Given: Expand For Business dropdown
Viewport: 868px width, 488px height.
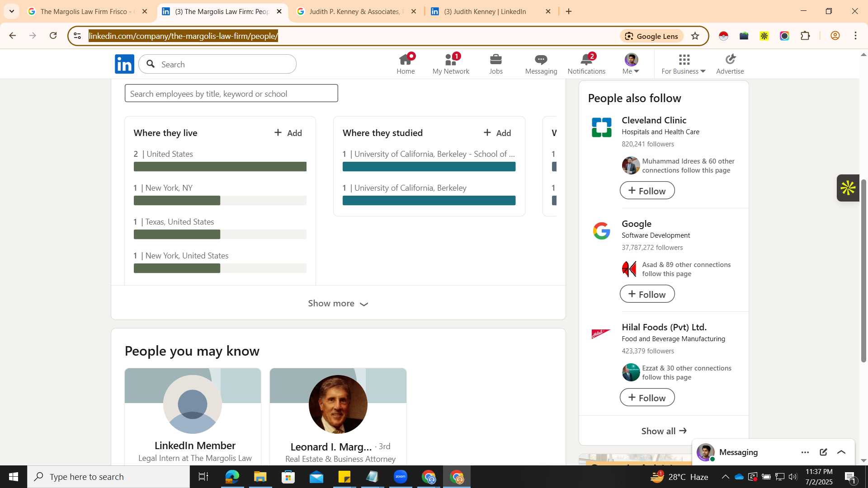Looking at the screenshot, I should tap(684, 64).
